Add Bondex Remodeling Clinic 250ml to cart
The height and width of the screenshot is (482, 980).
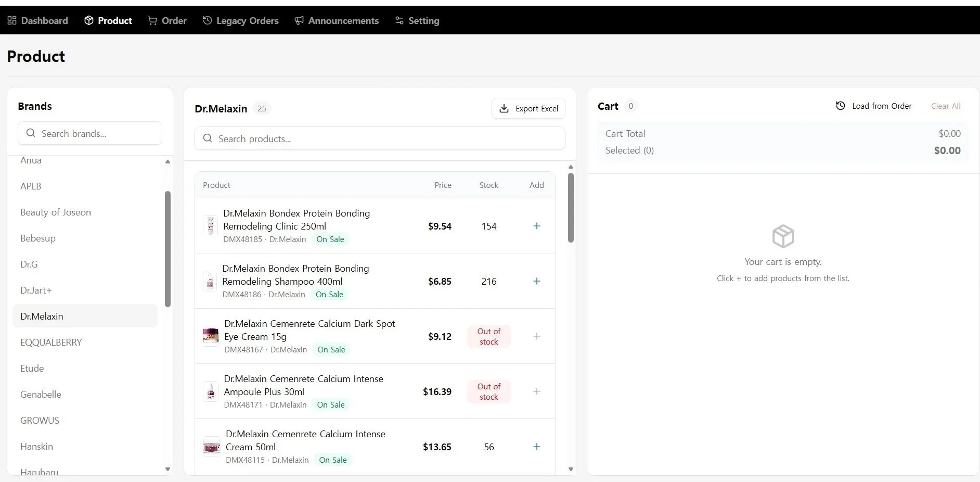click(537, 226)
